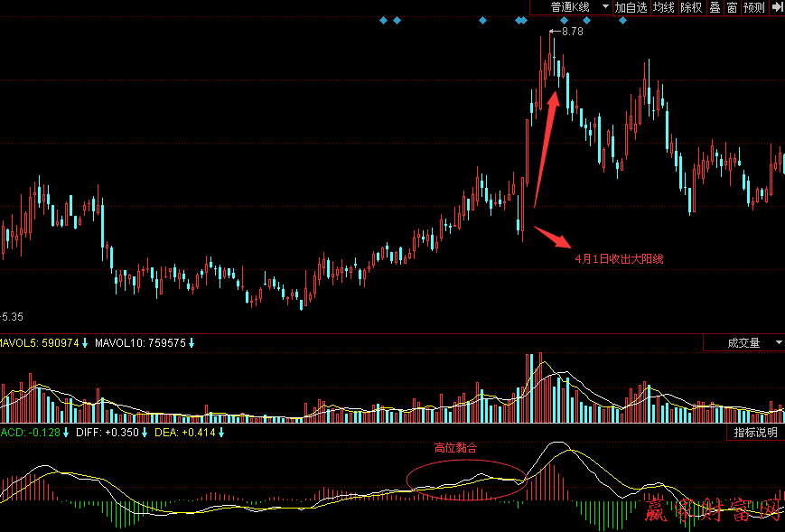Click the arrow icon beside DIFF value

[x=145, y=433]
